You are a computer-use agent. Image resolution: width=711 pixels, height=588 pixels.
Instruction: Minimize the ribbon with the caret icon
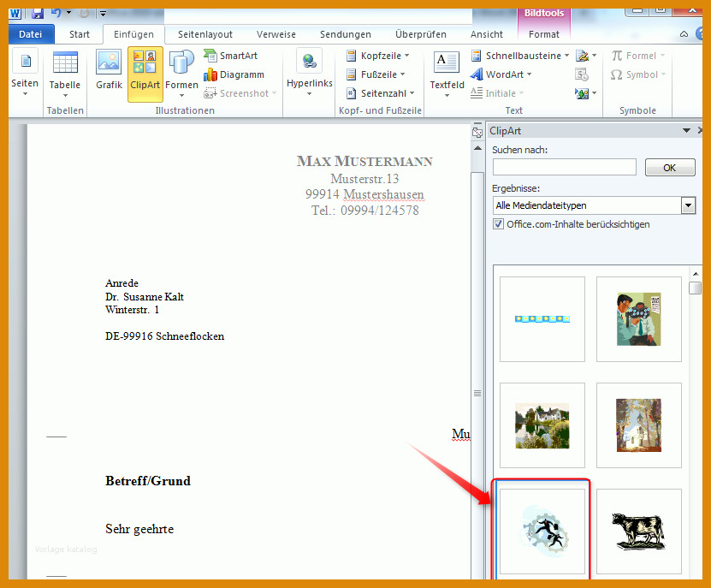[x=684, y=34]
